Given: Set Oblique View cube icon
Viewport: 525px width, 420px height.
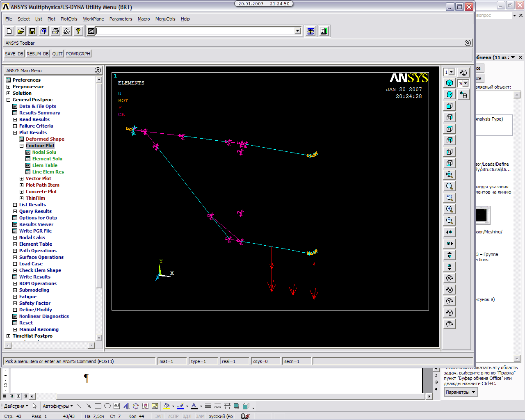Looking at the screenshot, I should coord(450,94).
